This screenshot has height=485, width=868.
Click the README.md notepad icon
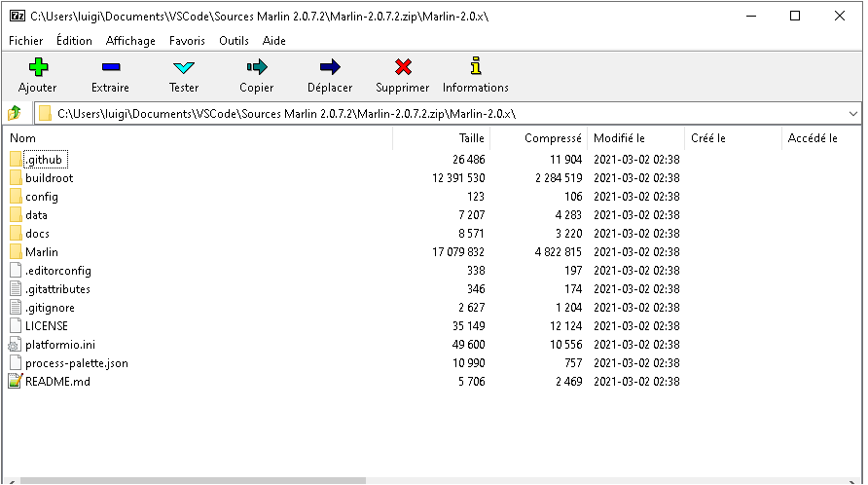click(16, 382)
